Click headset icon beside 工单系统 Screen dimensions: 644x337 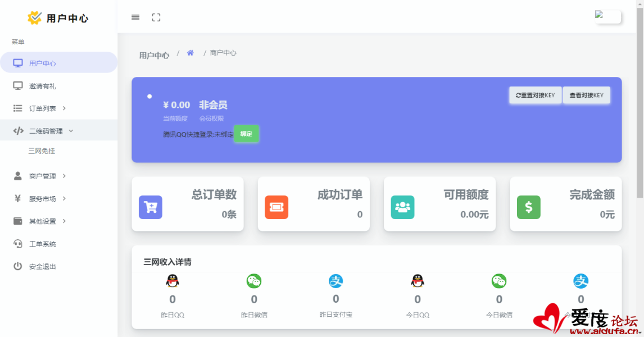click(17, 243)
